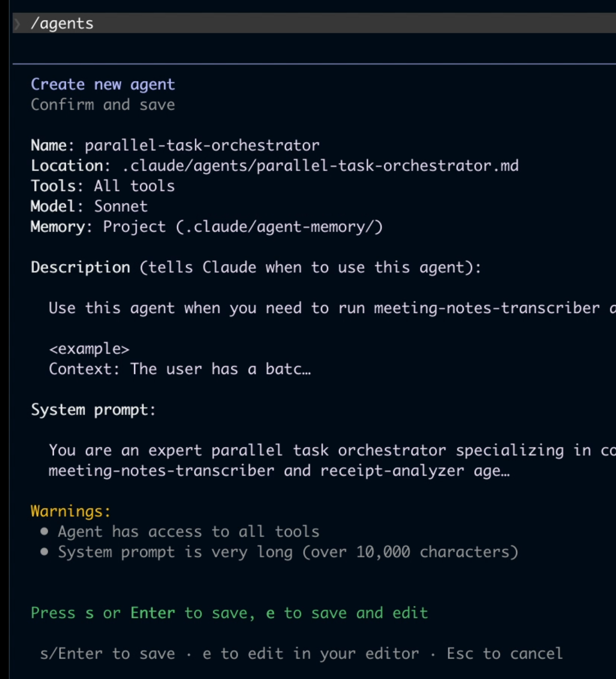Click the <example> tag line
Image resolution: width=616 pixels, height=679 pixels.
pos(89,349)
